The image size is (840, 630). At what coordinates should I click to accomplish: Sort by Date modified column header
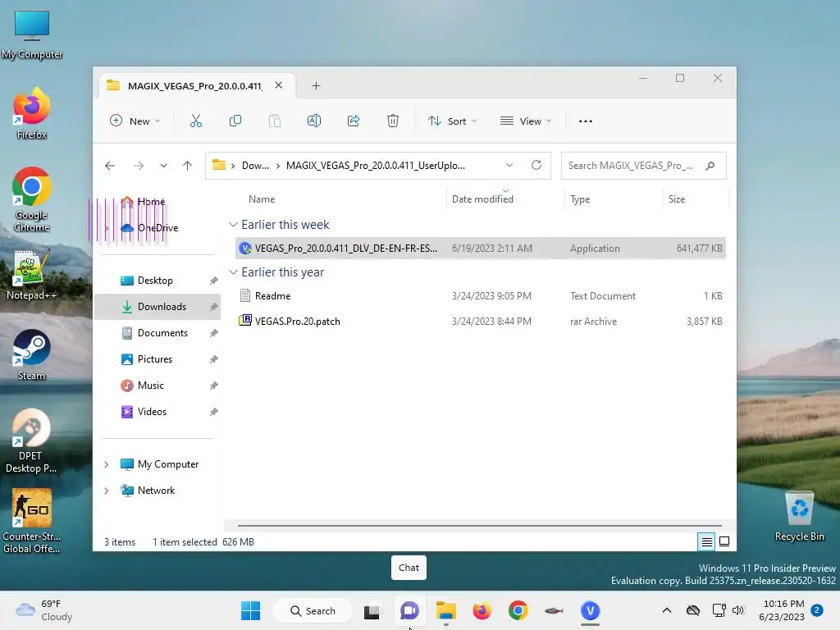click(482, 199)
